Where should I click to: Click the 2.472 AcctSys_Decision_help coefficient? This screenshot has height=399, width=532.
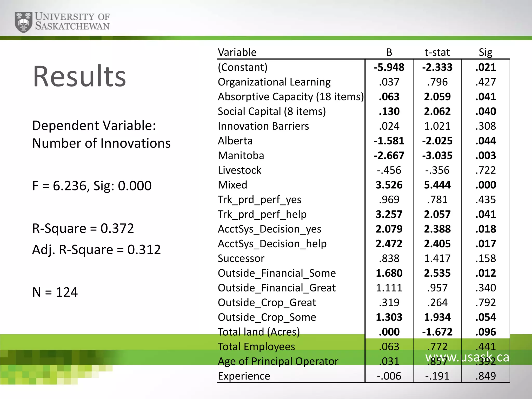(389, 244)
